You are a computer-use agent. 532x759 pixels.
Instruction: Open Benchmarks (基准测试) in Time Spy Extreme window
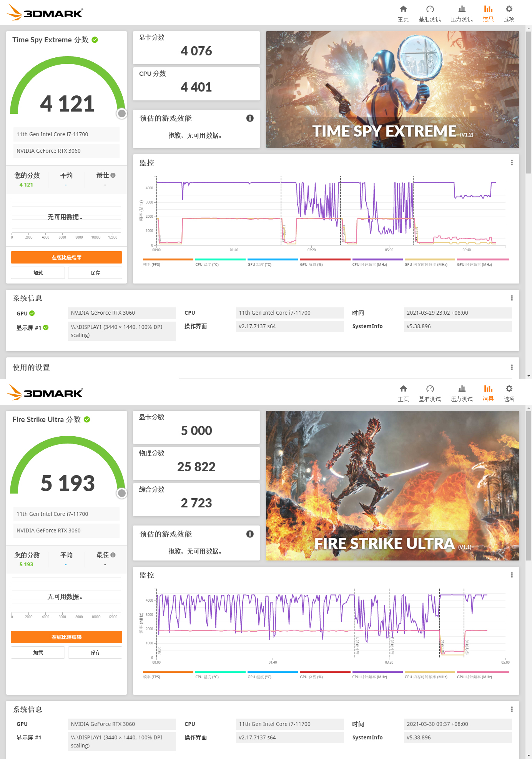430,13
